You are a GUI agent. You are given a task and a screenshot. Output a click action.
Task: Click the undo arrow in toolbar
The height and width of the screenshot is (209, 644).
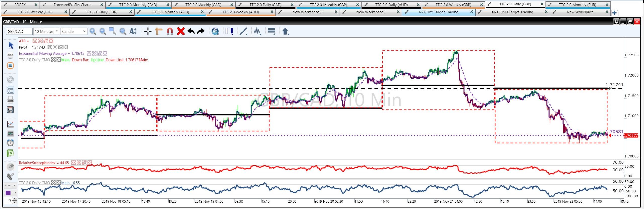pyautogui.click(x=191, y=31)
